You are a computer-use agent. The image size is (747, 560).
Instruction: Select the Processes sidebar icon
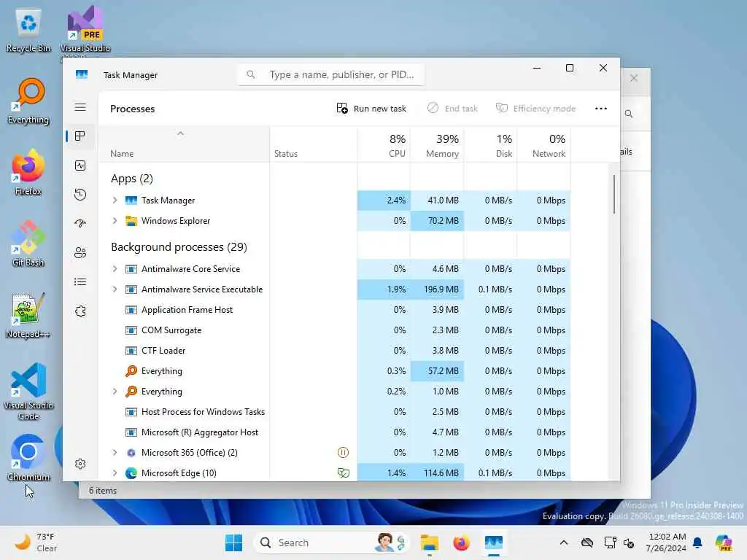tap(80, 136)
